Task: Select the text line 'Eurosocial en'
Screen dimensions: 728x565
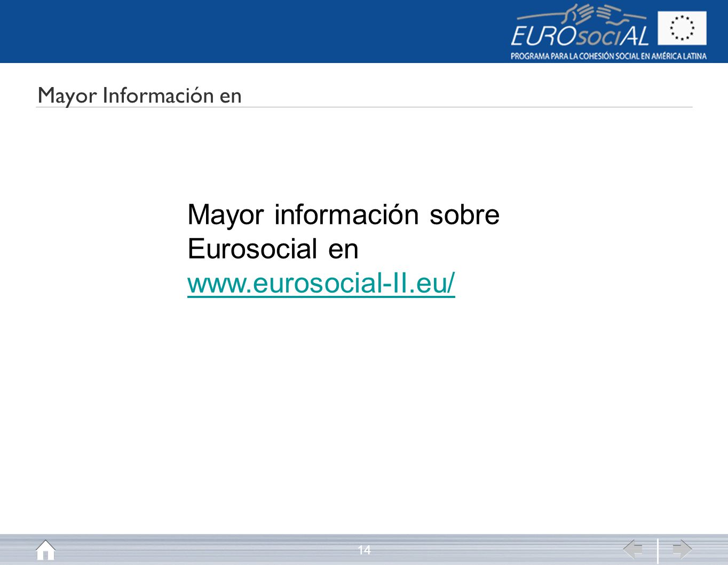Action: pos(273,249)
